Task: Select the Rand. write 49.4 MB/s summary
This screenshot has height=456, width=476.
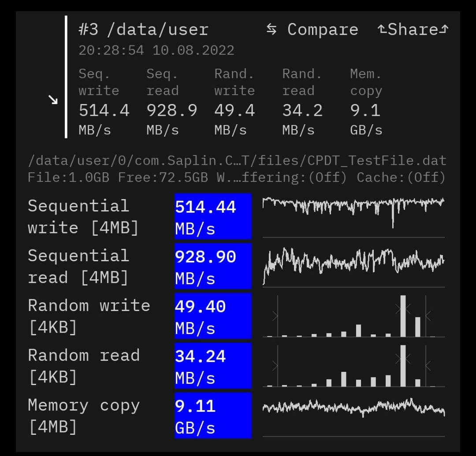Action: (x=234, y=101)
